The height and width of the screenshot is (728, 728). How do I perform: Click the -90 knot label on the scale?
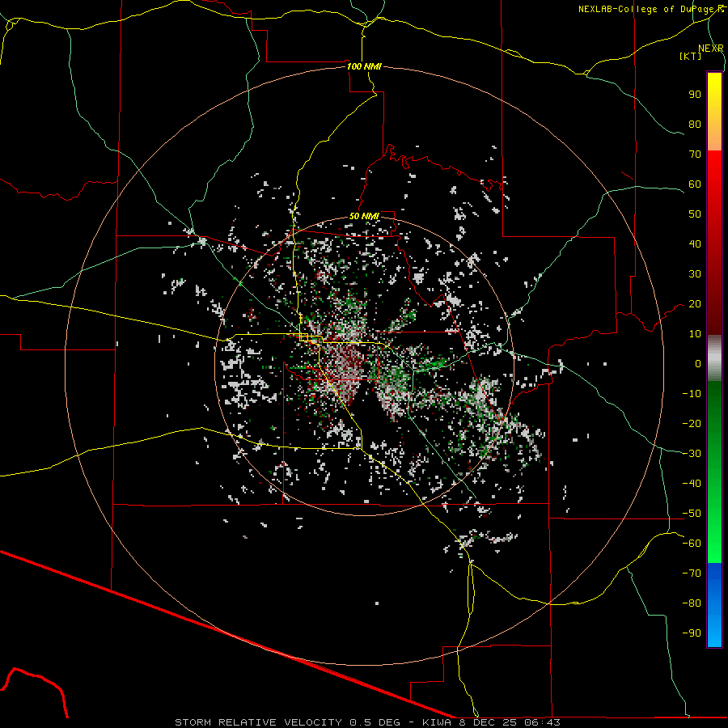tap(692, 633)
